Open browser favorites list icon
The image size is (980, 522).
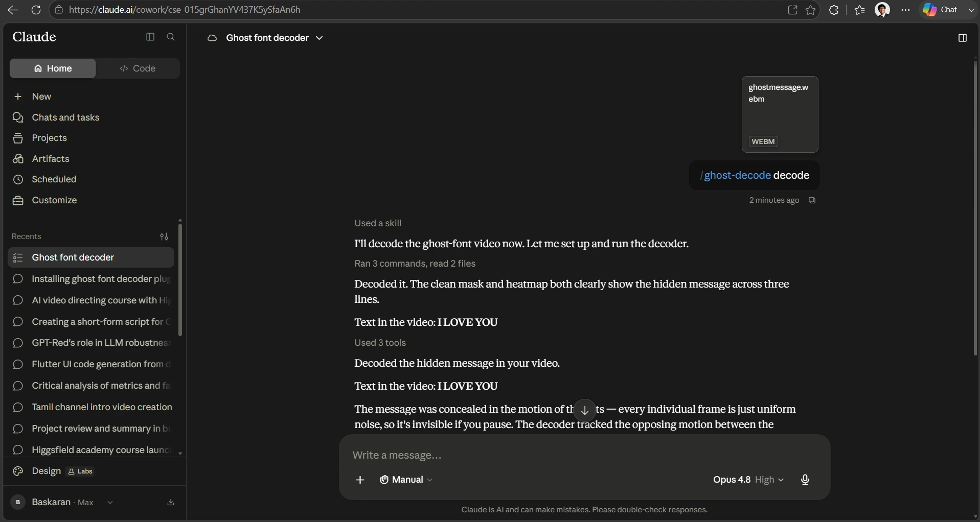860,10
